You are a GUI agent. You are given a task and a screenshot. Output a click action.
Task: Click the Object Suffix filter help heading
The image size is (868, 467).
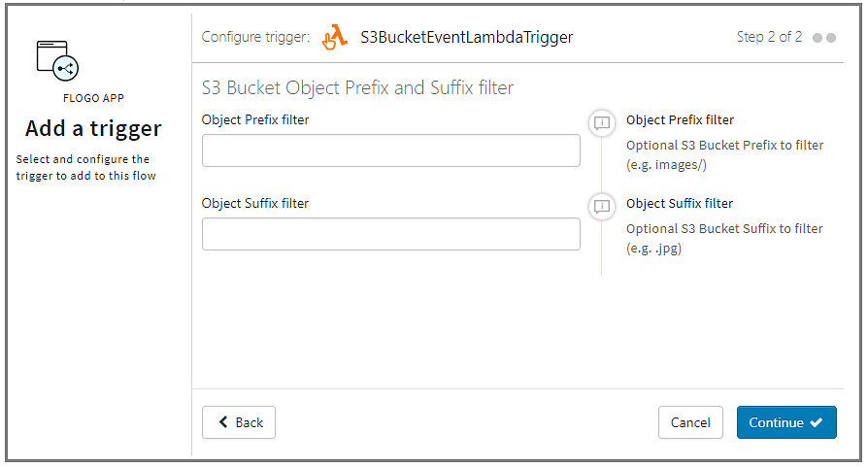(x=680, y=204)
